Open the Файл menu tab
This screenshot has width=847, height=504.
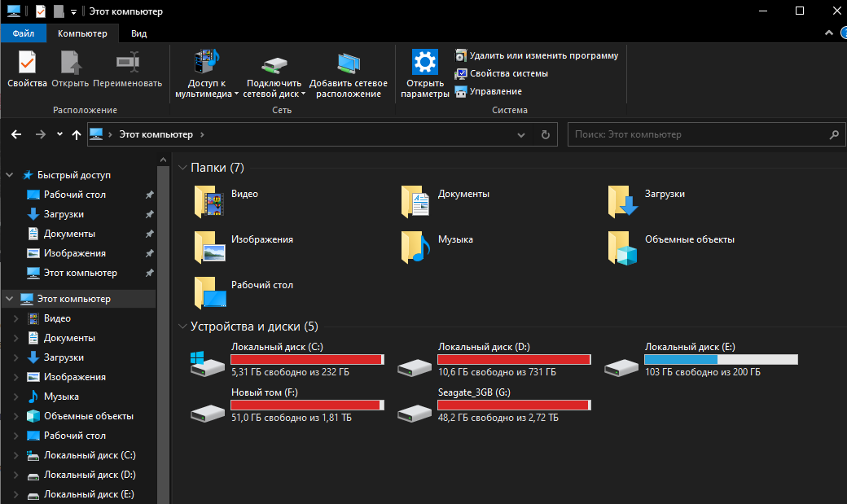(x=24, y=33)
